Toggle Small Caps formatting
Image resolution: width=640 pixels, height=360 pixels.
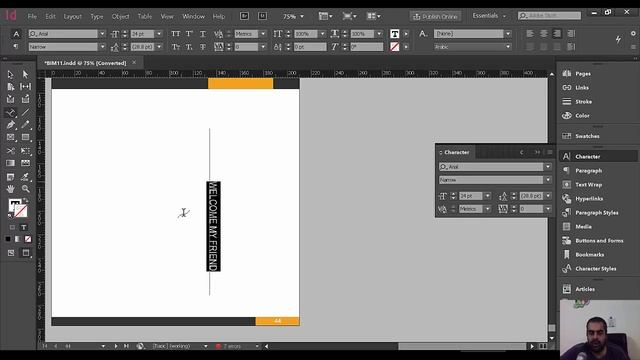pyautogui.click(x=176, y=47)
